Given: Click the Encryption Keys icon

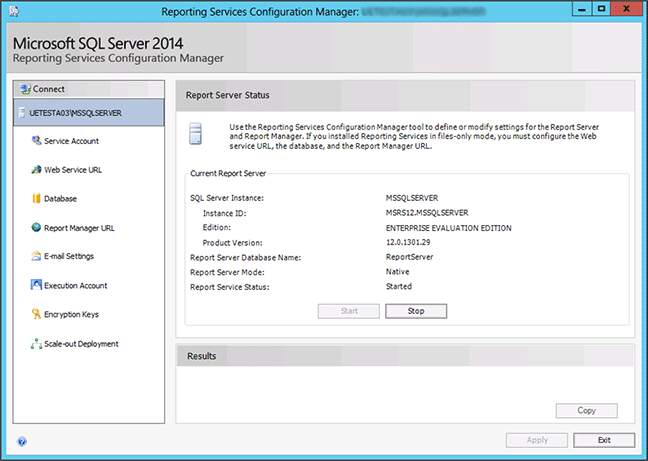Looking at the screenshot, I should click(x=36, y=314).
